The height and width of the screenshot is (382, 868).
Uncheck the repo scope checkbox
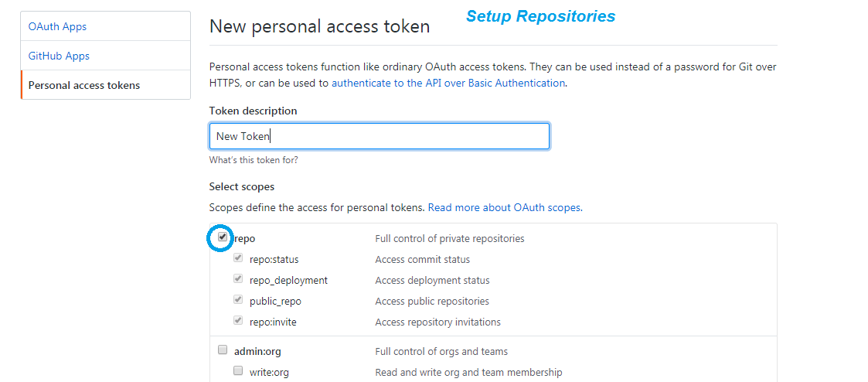tap(223, 237)
